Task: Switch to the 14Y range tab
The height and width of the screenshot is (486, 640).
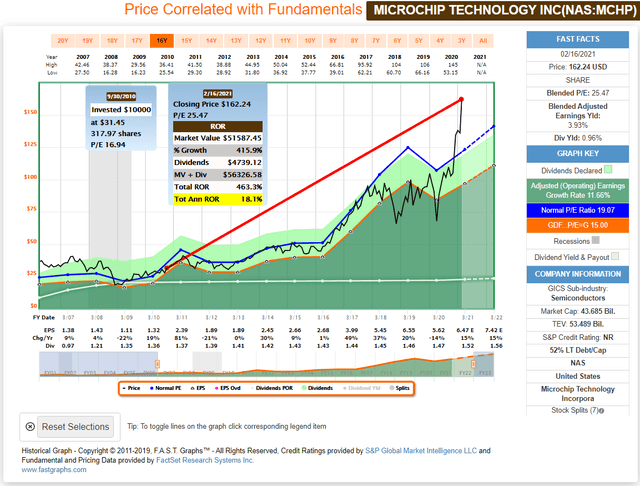Action: click(211, 41)
